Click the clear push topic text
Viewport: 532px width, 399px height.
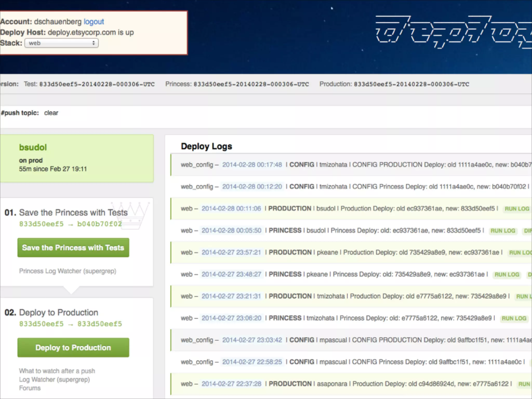(x=51, y=113)
